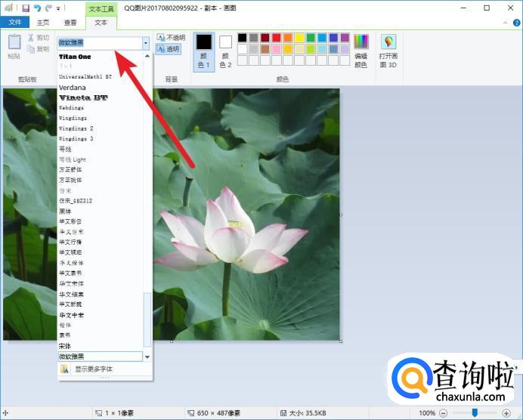
Task: Click the Undo arrow in title bar
Action: 37,8
